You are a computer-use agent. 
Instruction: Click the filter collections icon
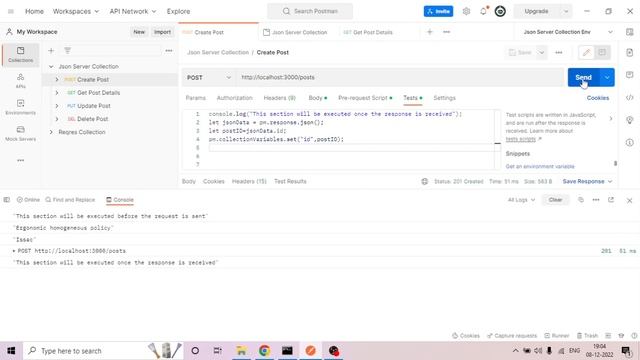[67, 51]
